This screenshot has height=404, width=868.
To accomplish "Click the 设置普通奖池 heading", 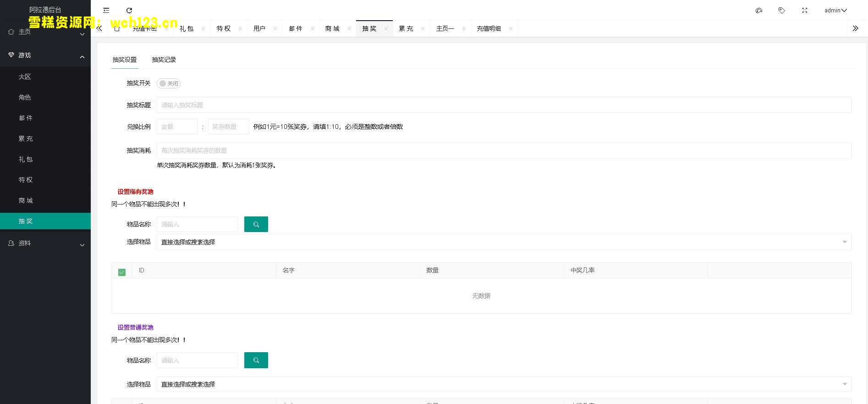I will click(x=135, y=327).
